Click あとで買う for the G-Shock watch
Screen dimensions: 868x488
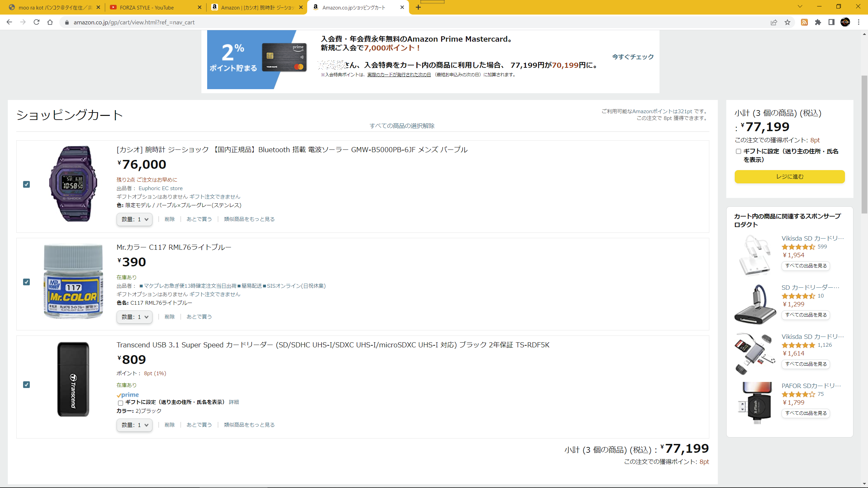[x=199, y=219]
